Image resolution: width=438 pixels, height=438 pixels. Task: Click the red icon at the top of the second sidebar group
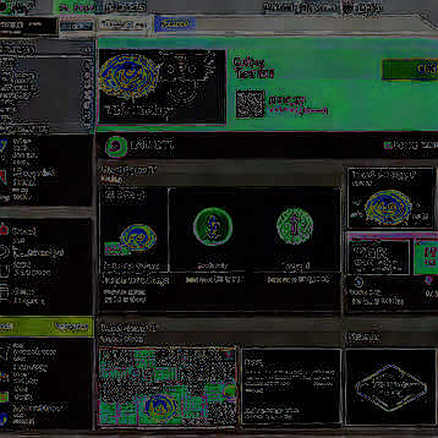click(x=4, y=230)
